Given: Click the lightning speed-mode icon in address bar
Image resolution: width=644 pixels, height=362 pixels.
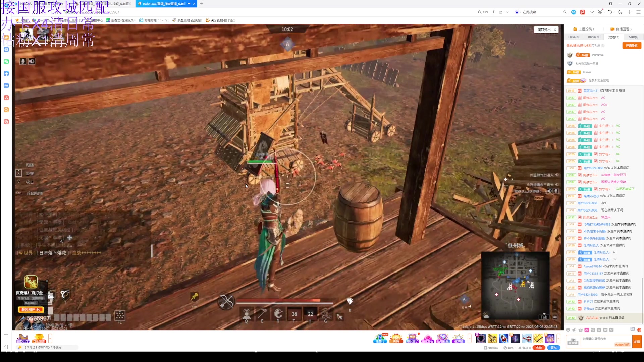Looking at the screenshot, I should point(493,12).
